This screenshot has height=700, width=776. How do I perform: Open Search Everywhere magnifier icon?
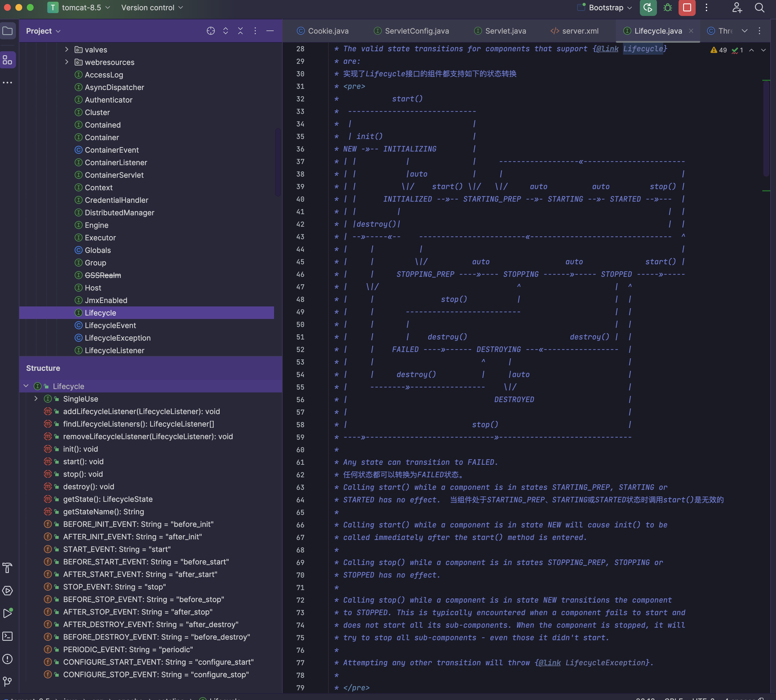point(759,8)
